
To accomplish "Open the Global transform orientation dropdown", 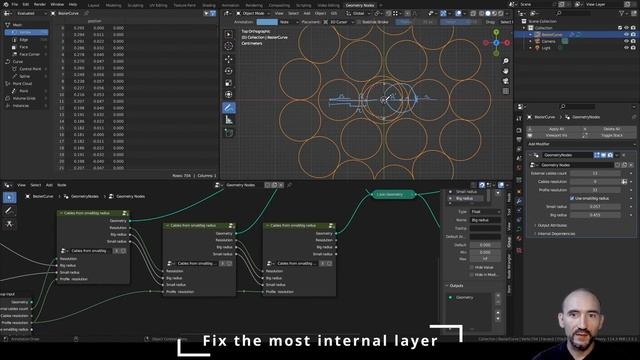I will coord(359,13).
